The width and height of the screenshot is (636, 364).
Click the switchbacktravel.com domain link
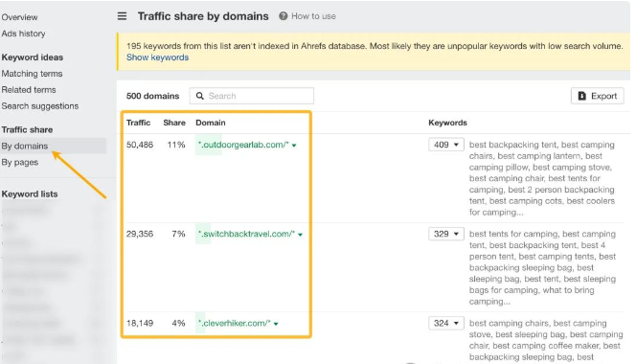coord(246,234)
